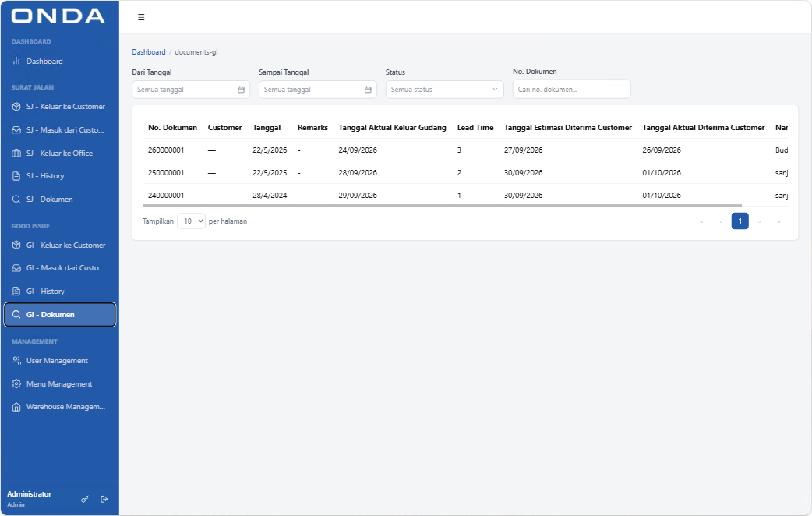Go to the previous page arrow
The image size is (812, 516).
coord(720,221)
